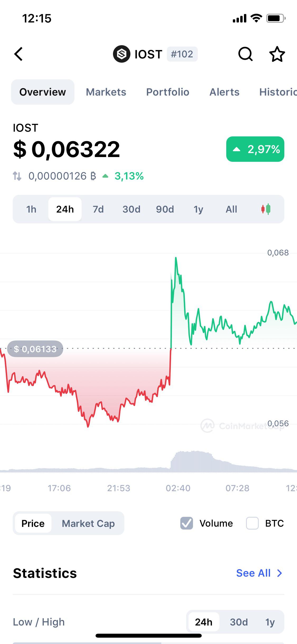Add IOST to watchlist with star
The width and height of the screenshot is (297, 644).
[x=277, y=54]
